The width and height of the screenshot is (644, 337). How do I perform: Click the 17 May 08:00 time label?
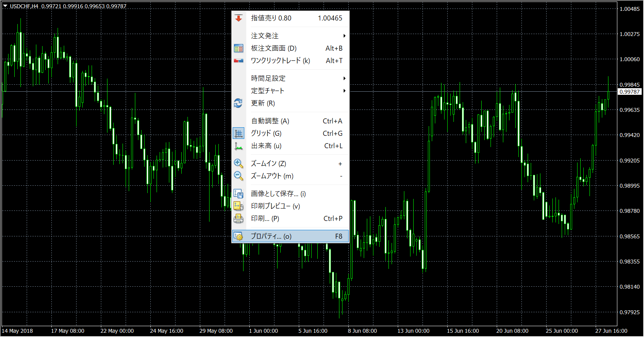click(68, 331)
